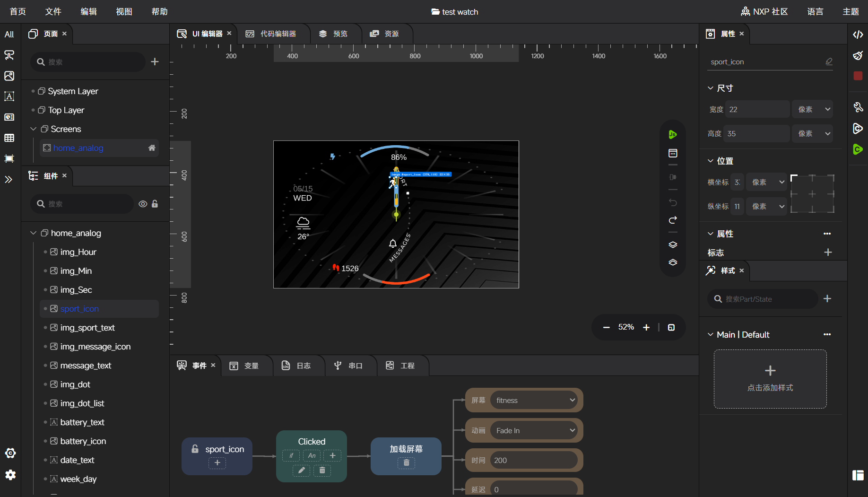The width and height of the screenshot is (868, 497).
Task: Add event on sport_icon node plus button
Action: (x=217, y=463)
